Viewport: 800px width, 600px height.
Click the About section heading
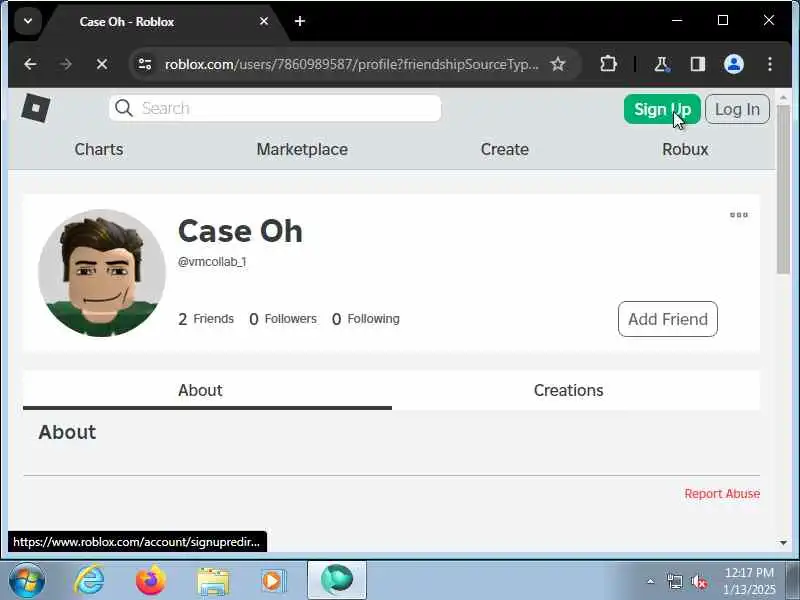coord(67,432)
